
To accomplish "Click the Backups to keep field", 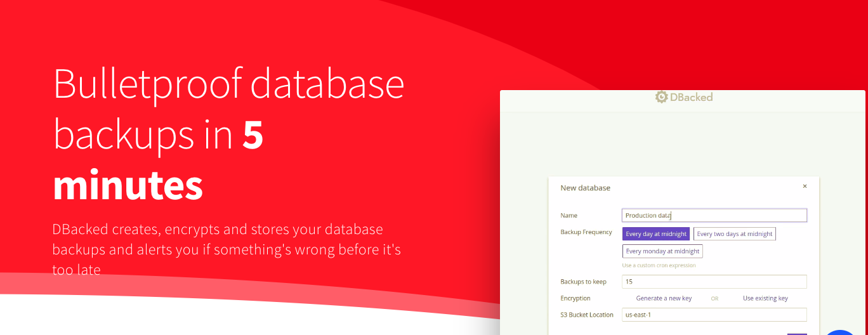I will pyautogui.click(x=714, y=282).
